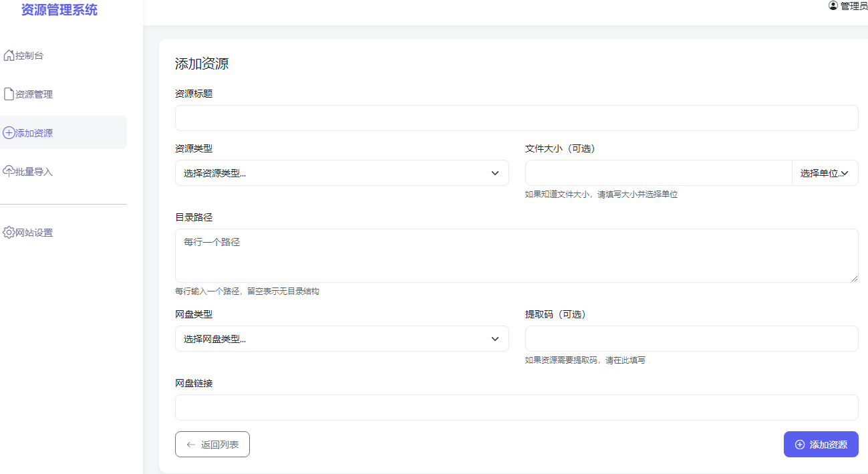Open the 网盘类型 dropdown
The width and height of the screenshot is (868, 474).
(x=341, y=338)
